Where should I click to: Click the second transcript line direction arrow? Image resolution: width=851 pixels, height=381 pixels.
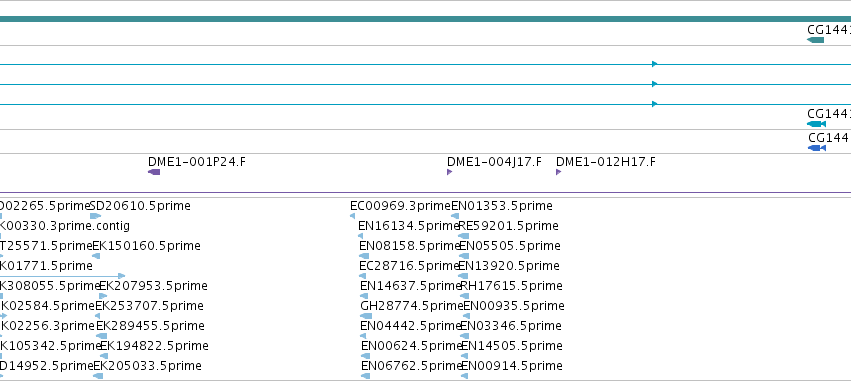tap(655, 84)
